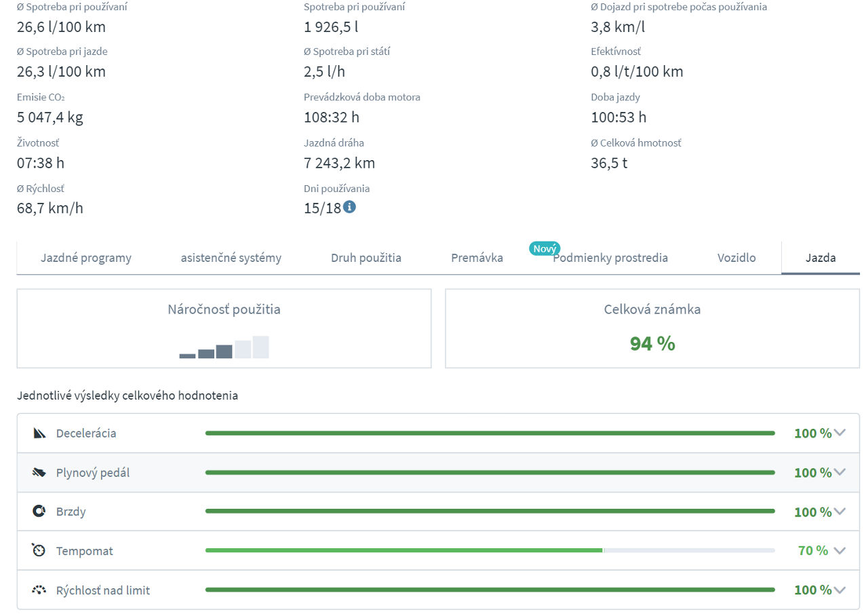Expand the Rýchlosť nad limit chevron
The image size is (868, 614).
click(x=840, y=590)
